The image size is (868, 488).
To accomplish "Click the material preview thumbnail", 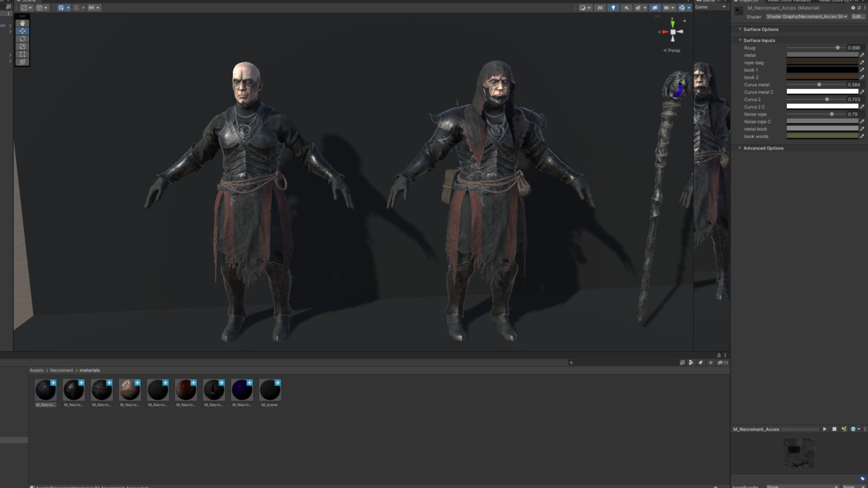I will coord(799,453).
